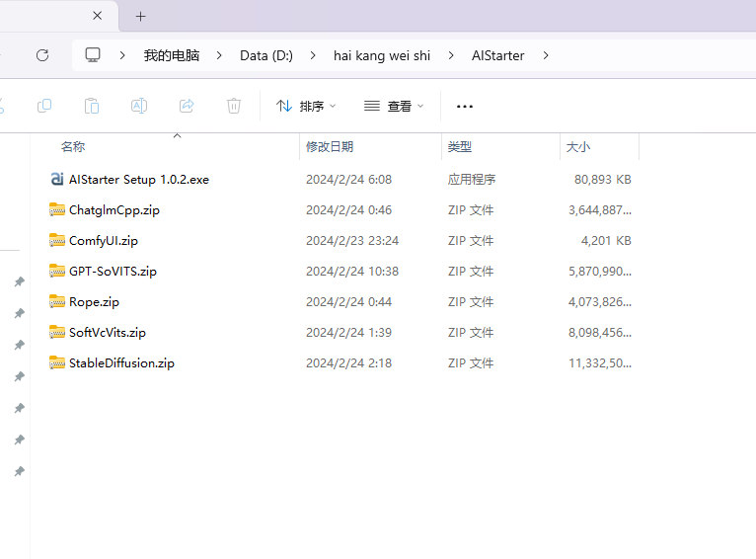
Task: Close the current Explorer tab
Action: (x=98, y=16)
